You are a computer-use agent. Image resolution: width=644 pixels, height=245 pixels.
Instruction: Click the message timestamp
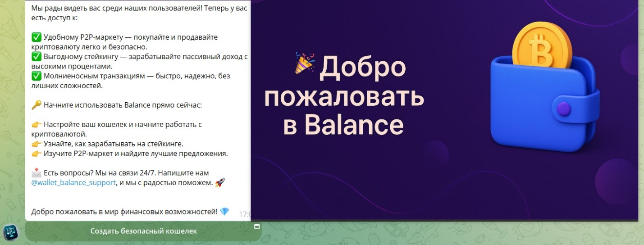[245, 214]
